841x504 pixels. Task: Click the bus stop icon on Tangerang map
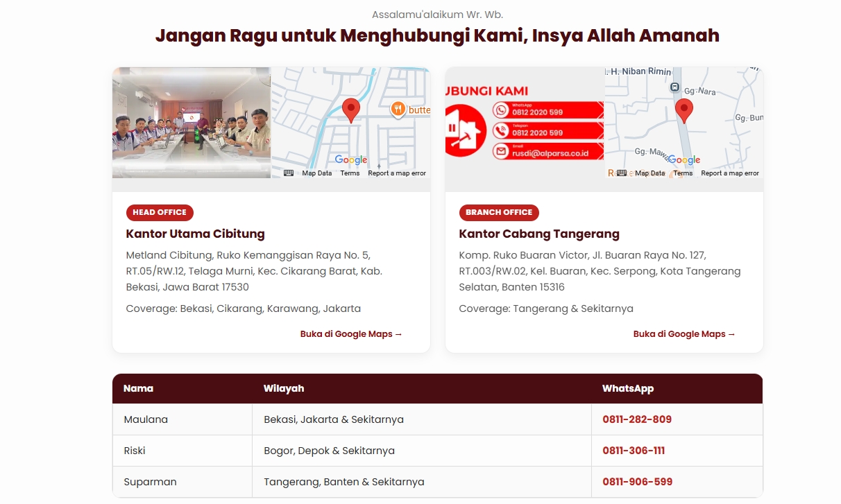[x=674, y=87]
